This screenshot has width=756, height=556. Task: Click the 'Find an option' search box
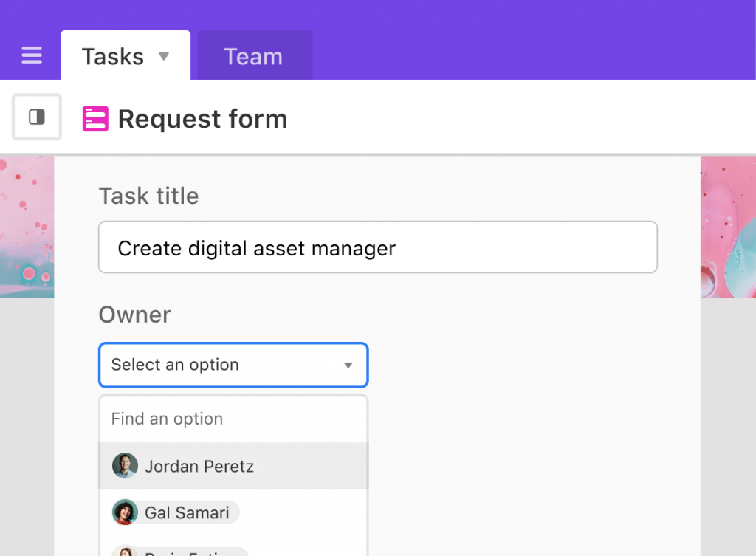point(233,419)
